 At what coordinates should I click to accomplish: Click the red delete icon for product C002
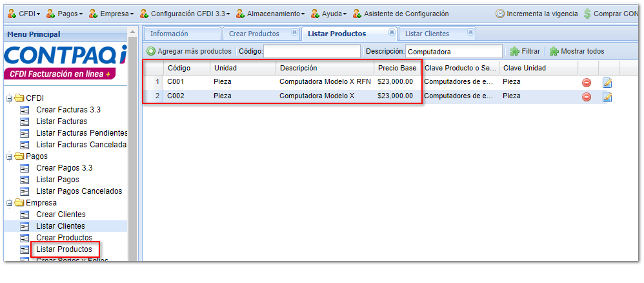click(x=587, y=97)
